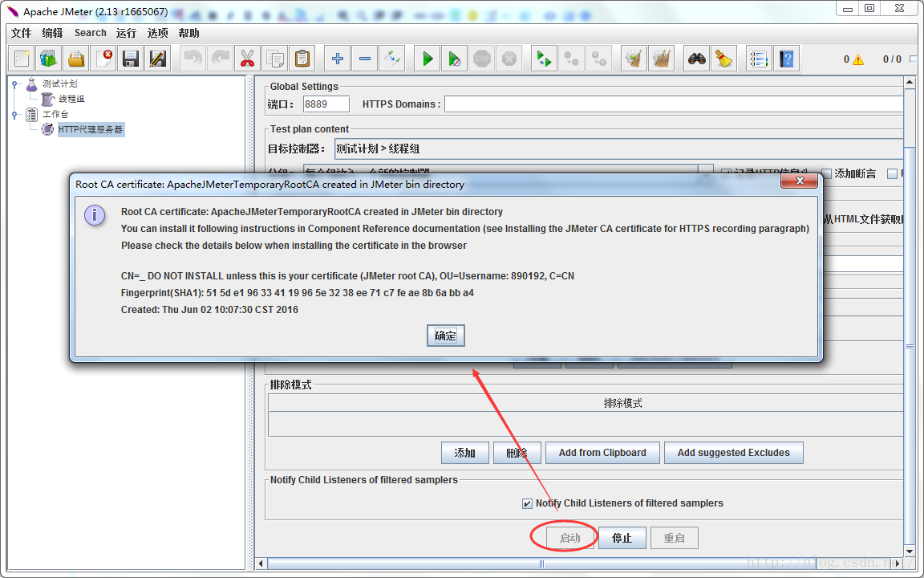
Task: Save the test plan with floppy icon
Action: 130,59
